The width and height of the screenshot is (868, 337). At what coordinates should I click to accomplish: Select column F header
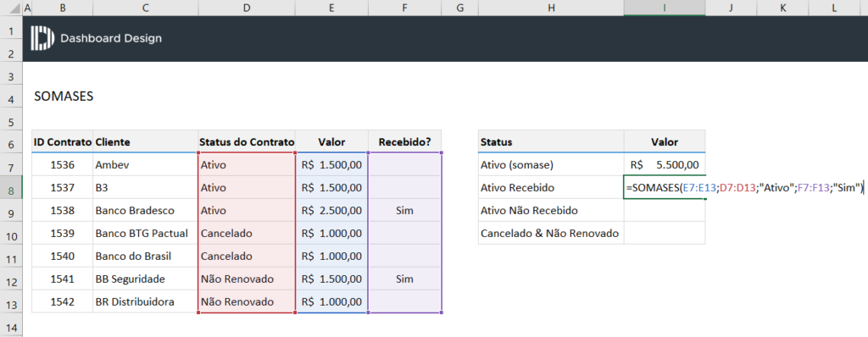[404, 8]
